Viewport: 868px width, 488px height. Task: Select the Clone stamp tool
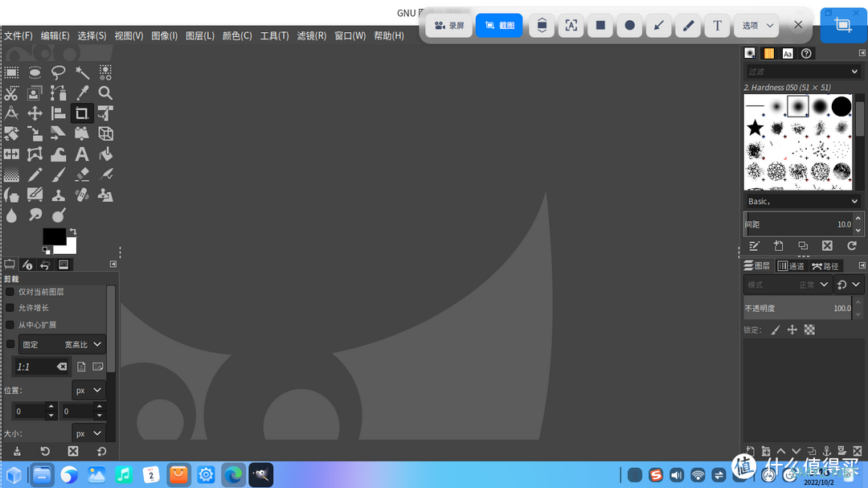click(58, 195)
